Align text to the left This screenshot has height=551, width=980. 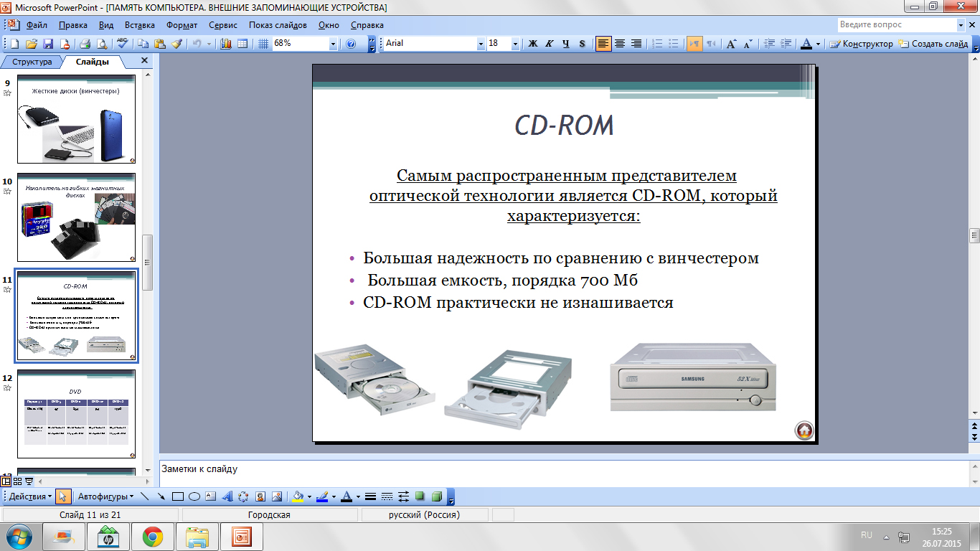[603, 44]
